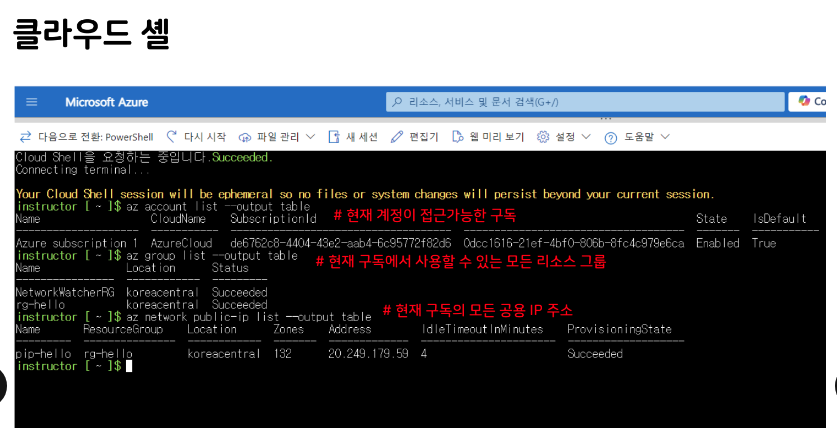Click the 'az account list --output table' command
837x444 pixels.
(x=218, y=207)
